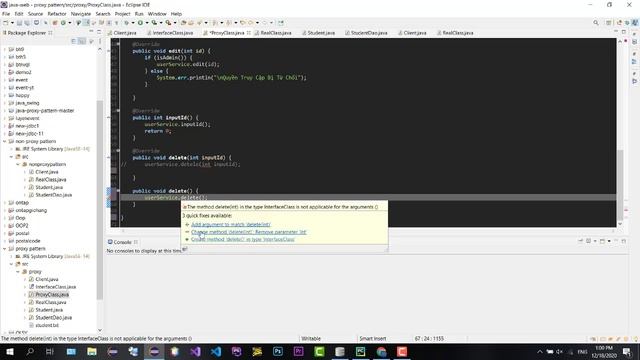Click 'Create method delete()' quick fix

pyautogui.click(x=242, y=239)
